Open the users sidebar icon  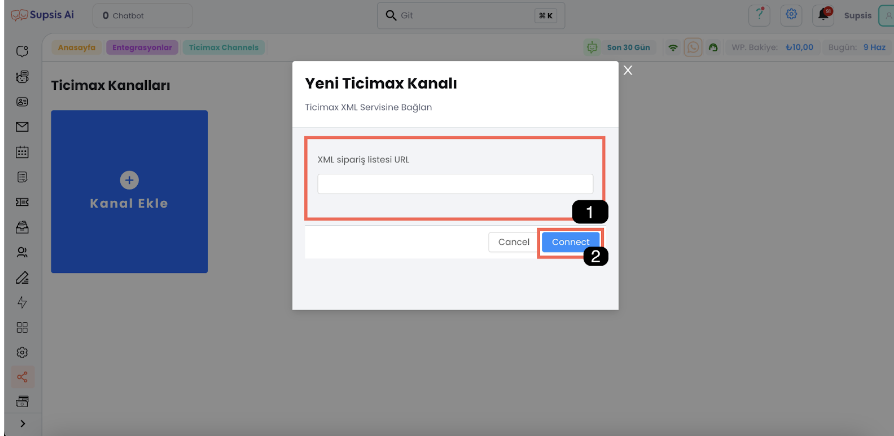click(22, 252)
